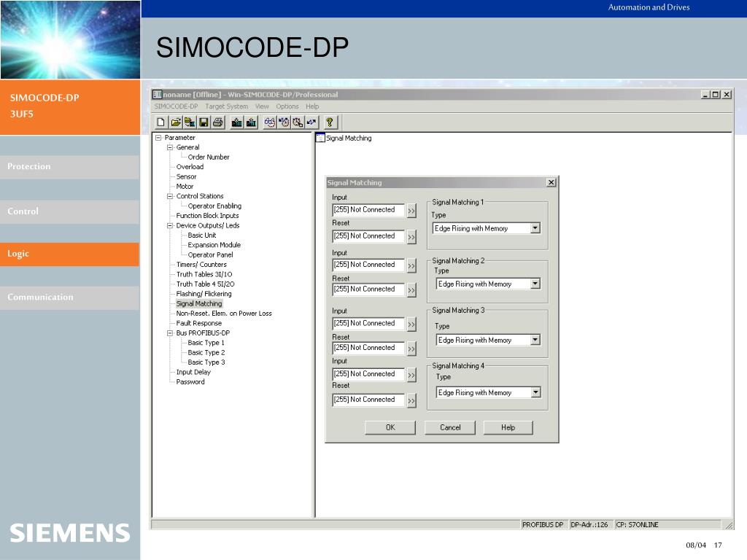Collapse the Control Stations node
The image size is (747, 560).
click(170, 196)
